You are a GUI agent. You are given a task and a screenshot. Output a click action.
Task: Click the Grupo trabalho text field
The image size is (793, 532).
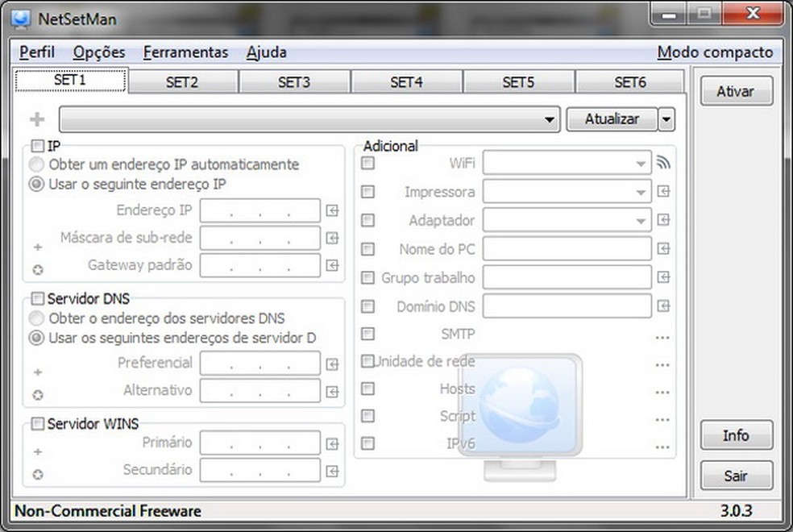[567, 277]
